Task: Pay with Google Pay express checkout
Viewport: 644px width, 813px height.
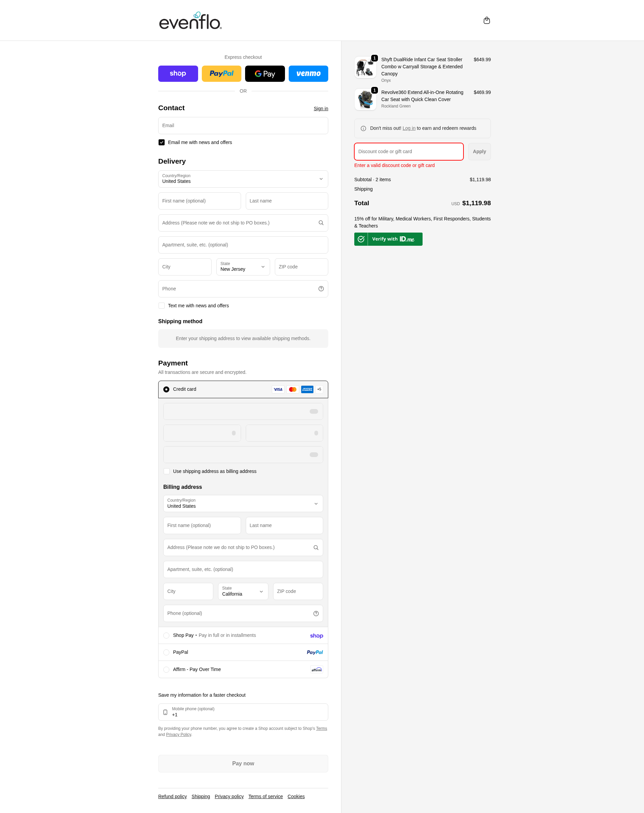Action: [265, 73]
